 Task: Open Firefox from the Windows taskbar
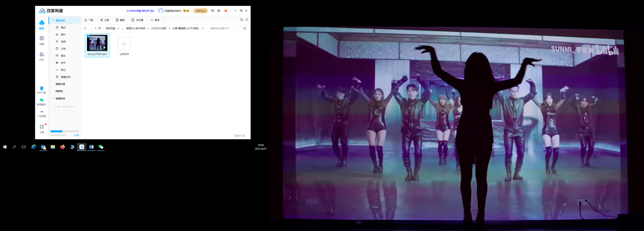click(63, 147)
